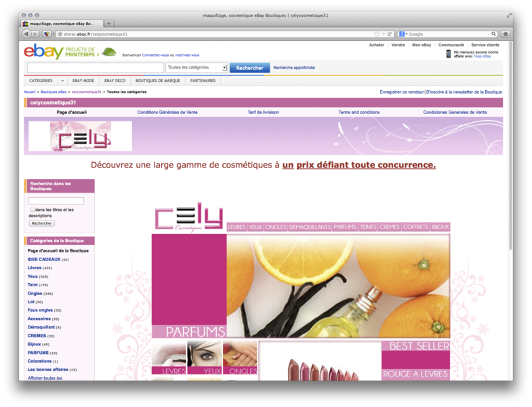Open the Google search engine selector dropdown

(x=403, y=34)
